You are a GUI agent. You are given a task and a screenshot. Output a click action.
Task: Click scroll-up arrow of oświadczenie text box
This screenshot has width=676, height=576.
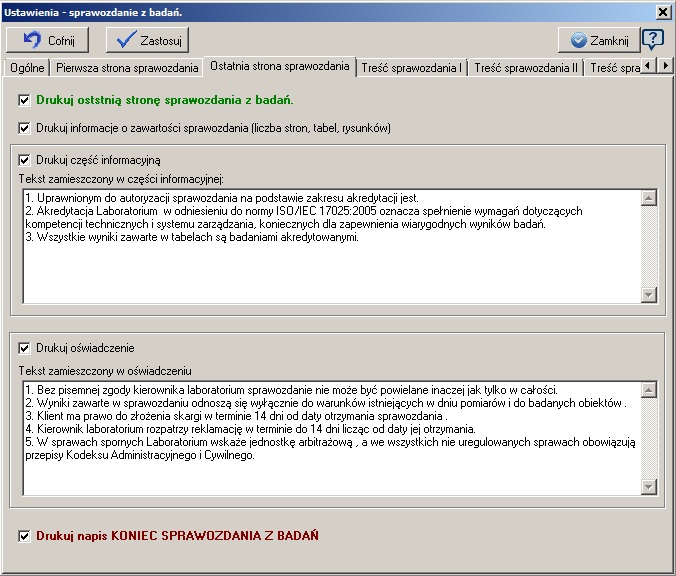click(x=649, y=390)
